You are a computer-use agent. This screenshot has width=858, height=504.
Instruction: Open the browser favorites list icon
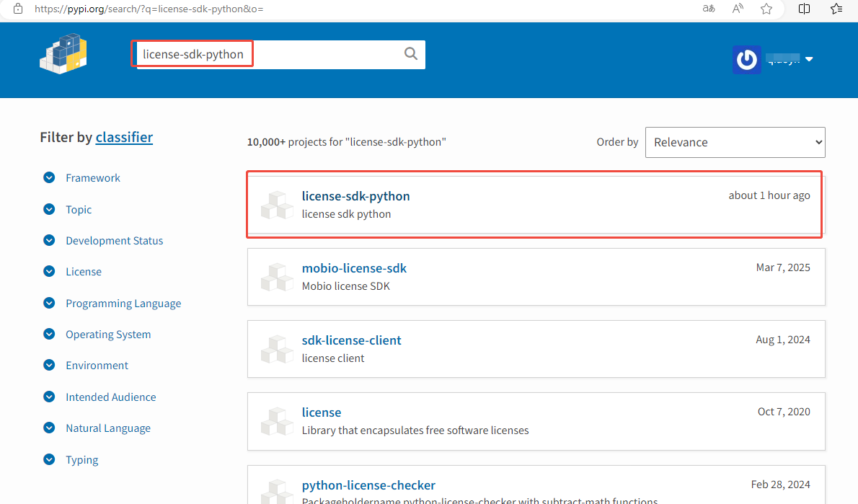point(836,9)
